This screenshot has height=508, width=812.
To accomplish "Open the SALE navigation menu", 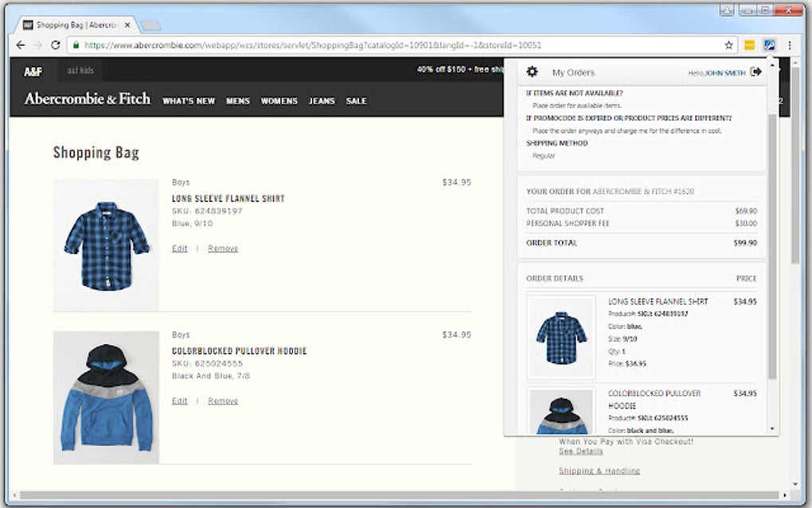I will [356, 101].
